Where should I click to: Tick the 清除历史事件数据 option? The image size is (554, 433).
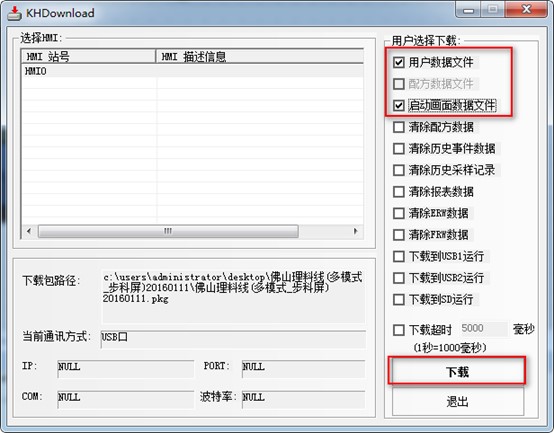399,148
